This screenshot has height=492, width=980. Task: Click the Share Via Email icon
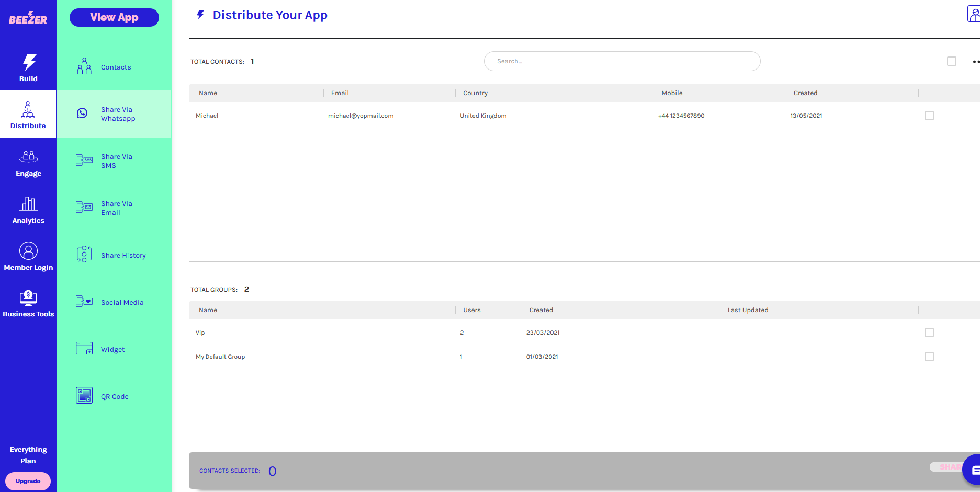(x=84, y=207)
